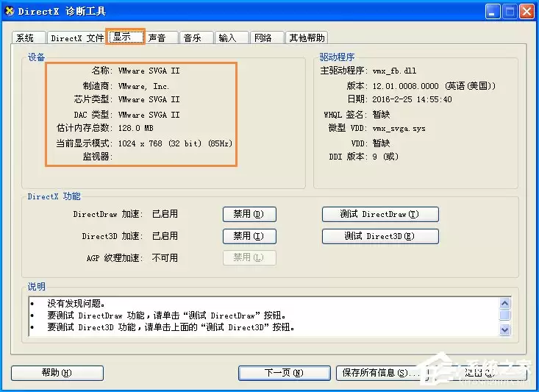Click the device name VMware SVGA II

(149, 71)
